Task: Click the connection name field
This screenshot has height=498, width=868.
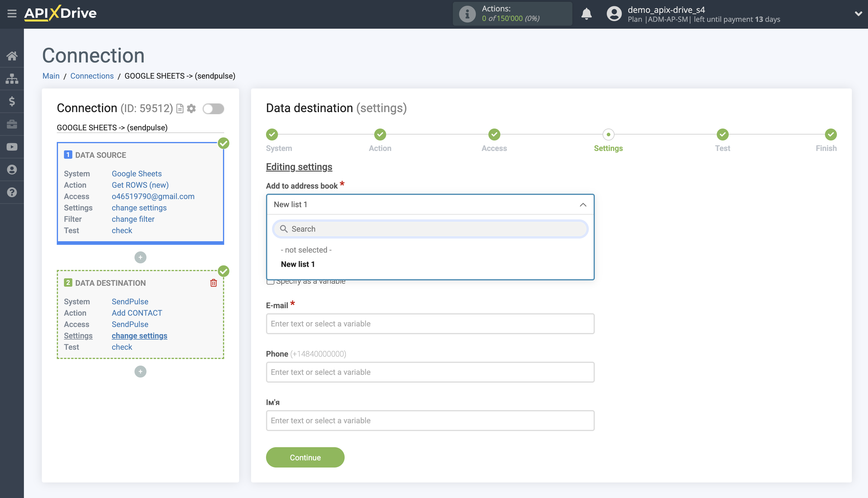Action: click(140, 128)
